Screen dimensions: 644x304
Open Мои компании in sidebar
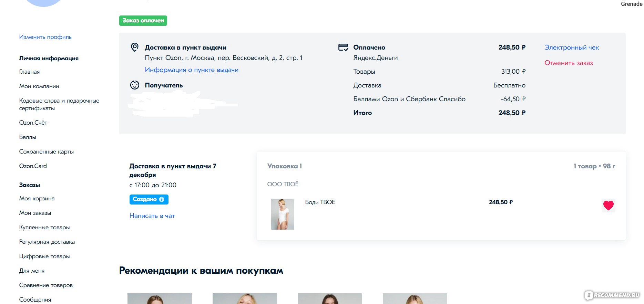tap(39, 86)
